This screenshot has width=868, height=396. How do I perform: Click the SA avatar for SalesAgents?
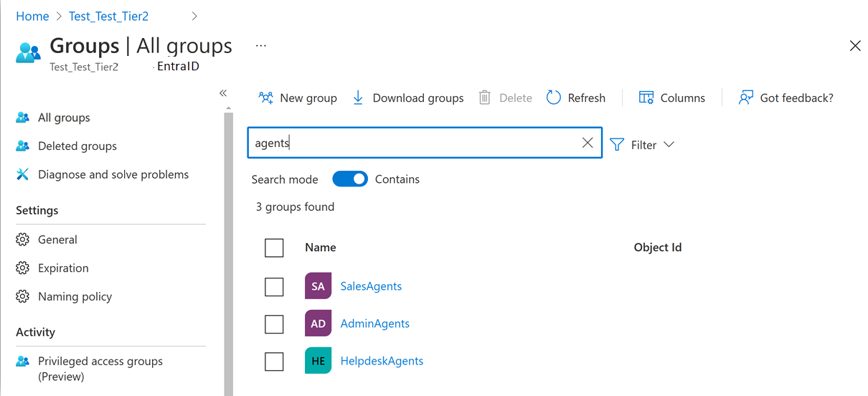318,286
